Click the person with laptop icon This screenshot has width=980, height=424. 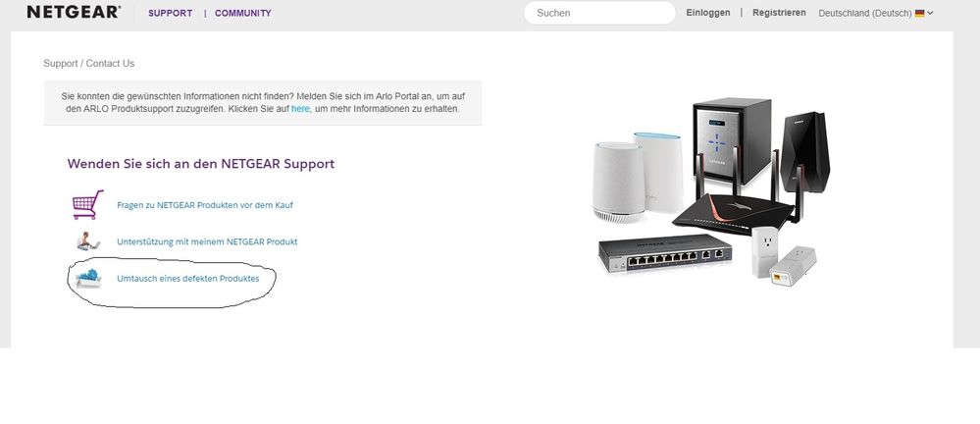click(x=88, y=241)
